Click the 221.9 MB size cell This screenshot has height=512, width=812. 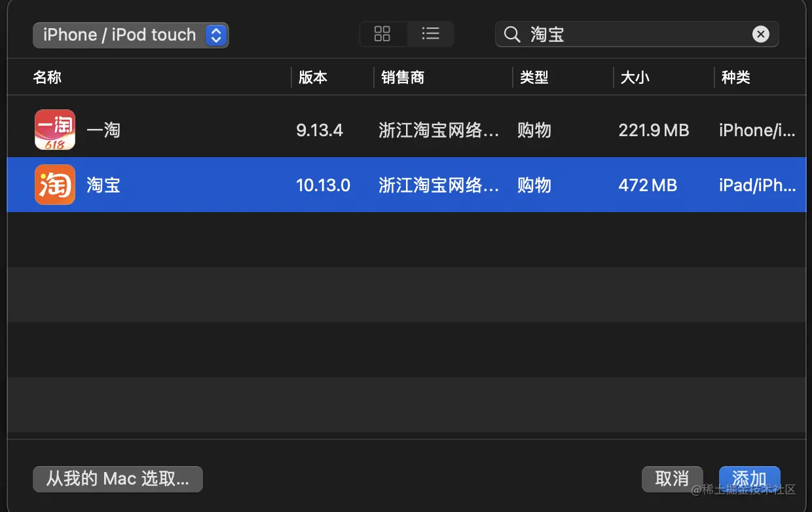(654, 130)
